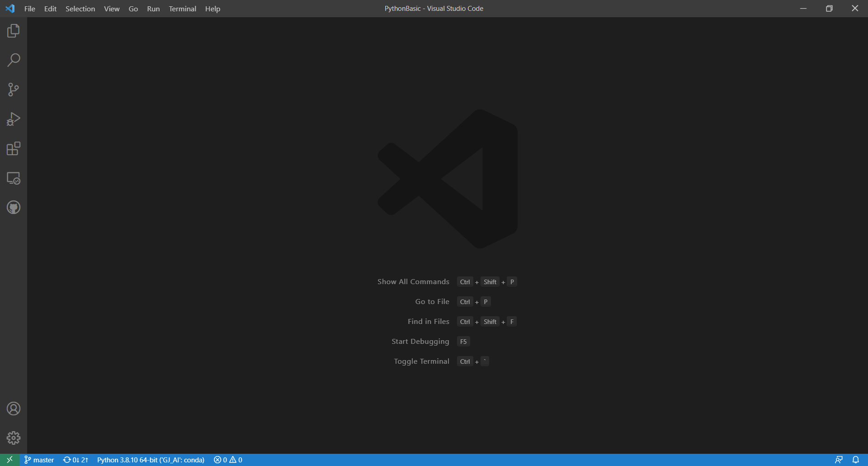Click the master branch in status bar
The height and width of the screenshot is (466, 868).
click(x=39, y=460)
